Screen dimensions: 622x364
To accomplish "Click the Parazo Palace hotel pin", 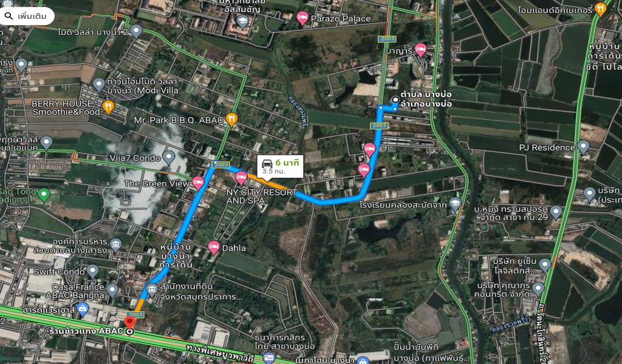I will coord(302,18).
